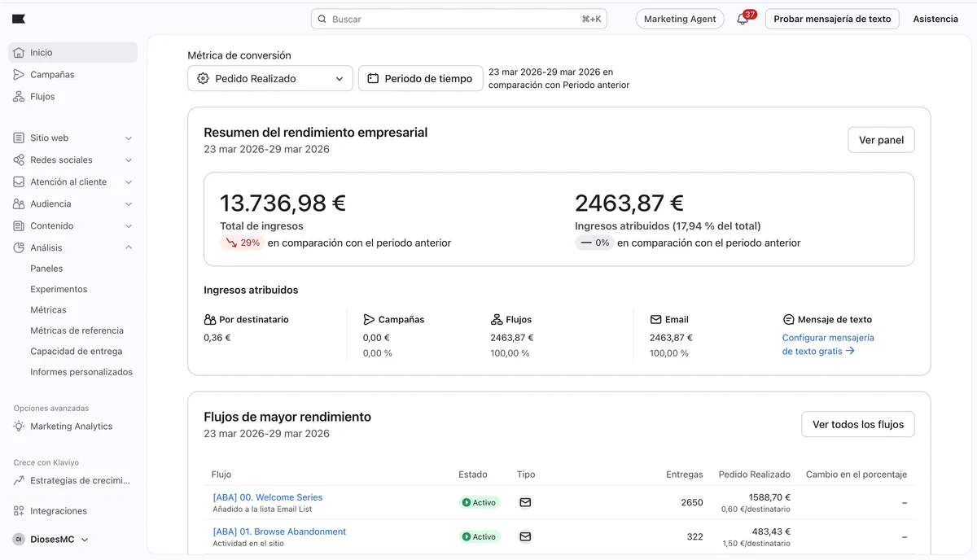977x560 pixels.
Task: Expand the Sitio web section in the sidebar
Action: click(128, 138)
